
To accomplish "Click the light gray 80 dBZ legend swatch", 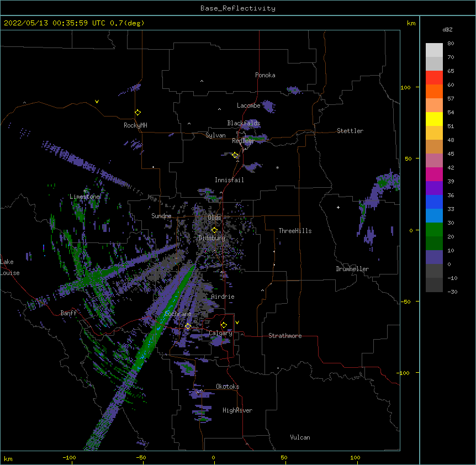I will pos(434,50).
